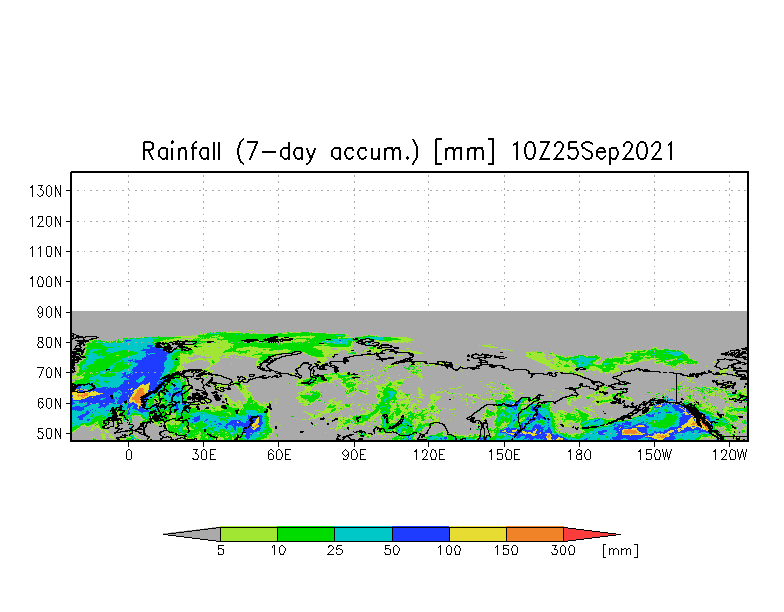Click the colorbar value '10'
This screenshot has height=612, width=784.
[278, 550]
